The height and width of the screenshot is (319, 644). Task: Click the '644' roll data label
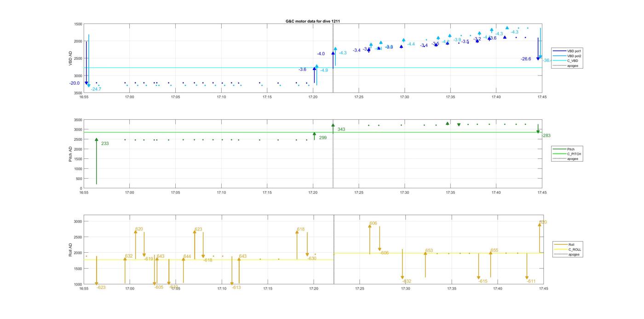click(187, 256)
